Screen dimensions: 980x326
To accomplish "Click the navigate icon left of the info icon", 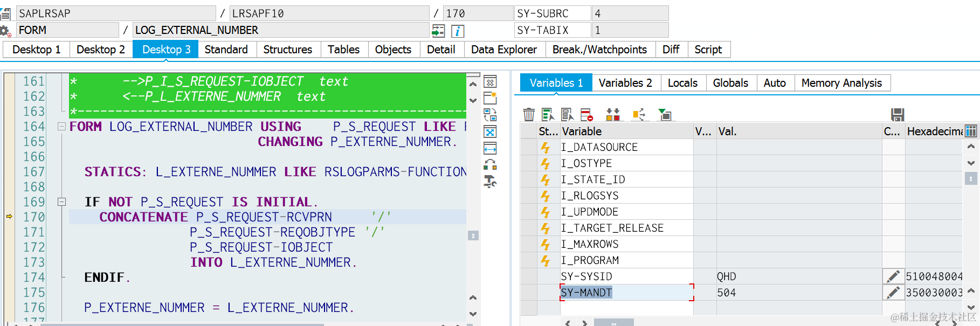I will coord(438,31).
